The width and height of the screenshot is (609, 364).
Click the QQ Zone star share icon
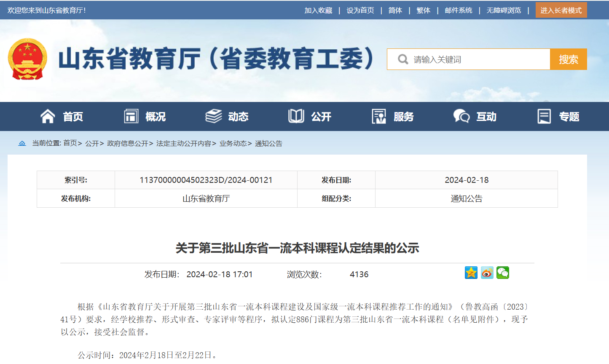[471, 273]
